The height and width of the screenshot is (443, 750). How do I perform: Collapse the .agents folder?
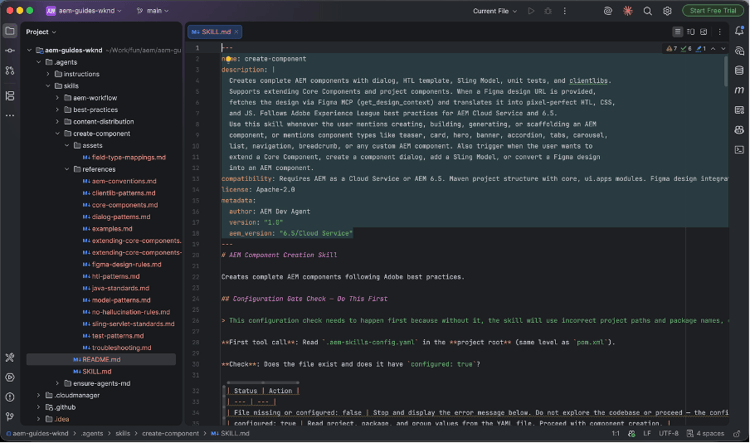click(39, 62)
